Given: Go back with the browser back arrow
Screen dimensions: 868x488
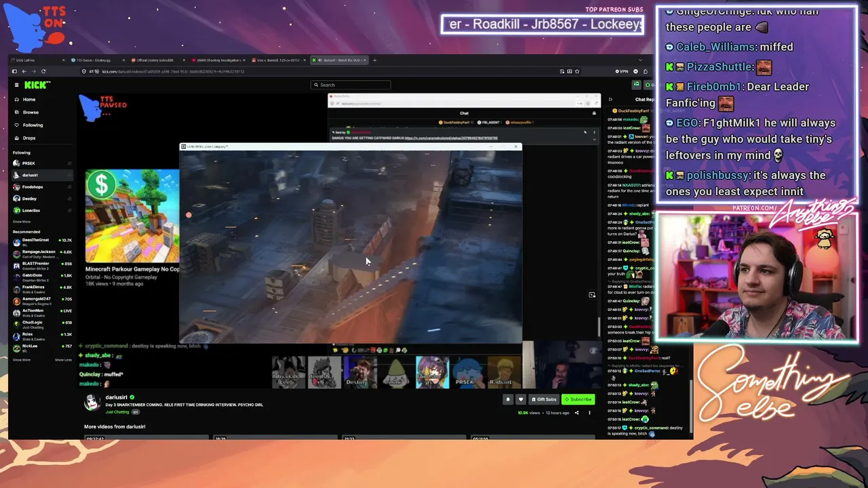Looking at the screenshot, I should pyautogui.click(x=24, y=71).
